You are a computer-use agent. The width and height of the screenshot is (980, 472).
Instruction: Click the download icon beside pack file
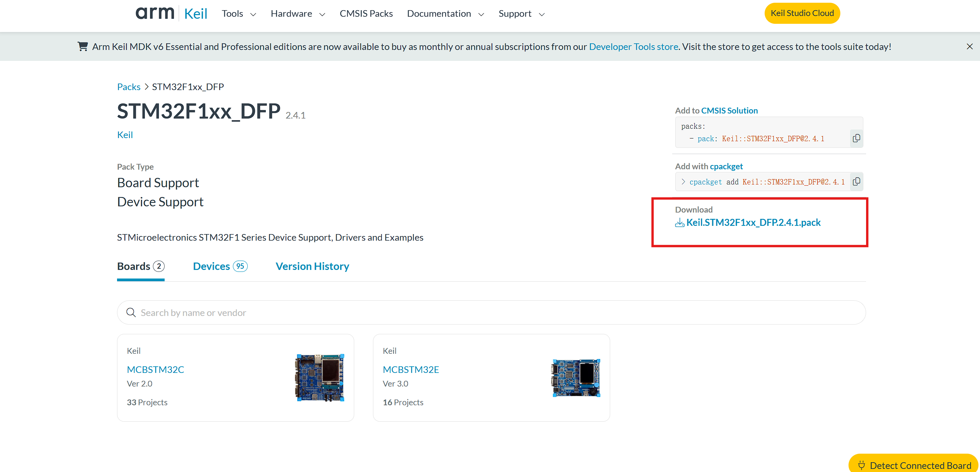[680, 223]
